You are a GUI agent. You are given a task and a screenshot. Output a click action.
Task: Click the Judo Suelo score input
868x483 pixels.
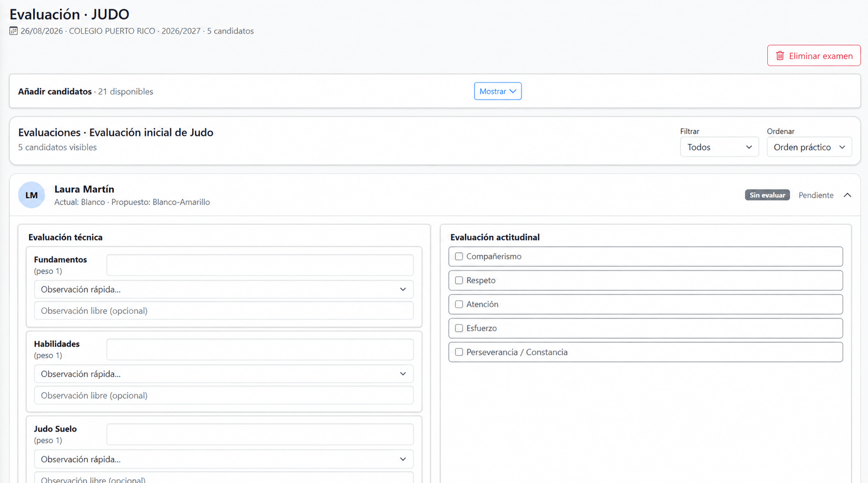point(260,434)
